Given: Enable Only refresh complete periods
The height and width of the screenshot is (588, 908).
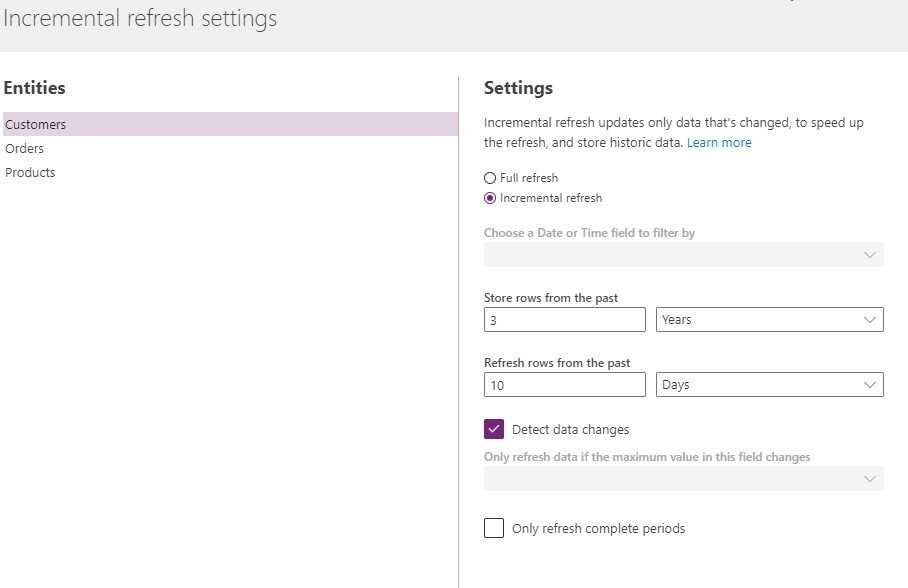Looking at the screenshot, I should (x=493, y=528).
